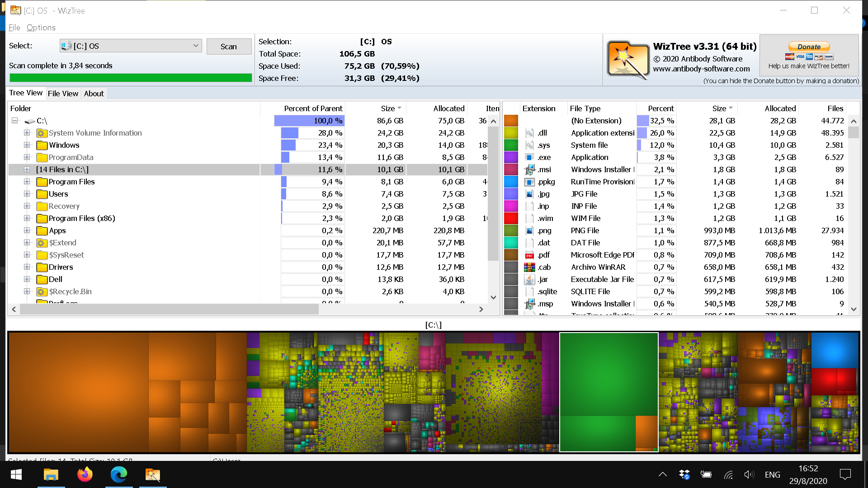Click the Dropbox tray icon
The image size is (868, 488).
click(684, 474)
